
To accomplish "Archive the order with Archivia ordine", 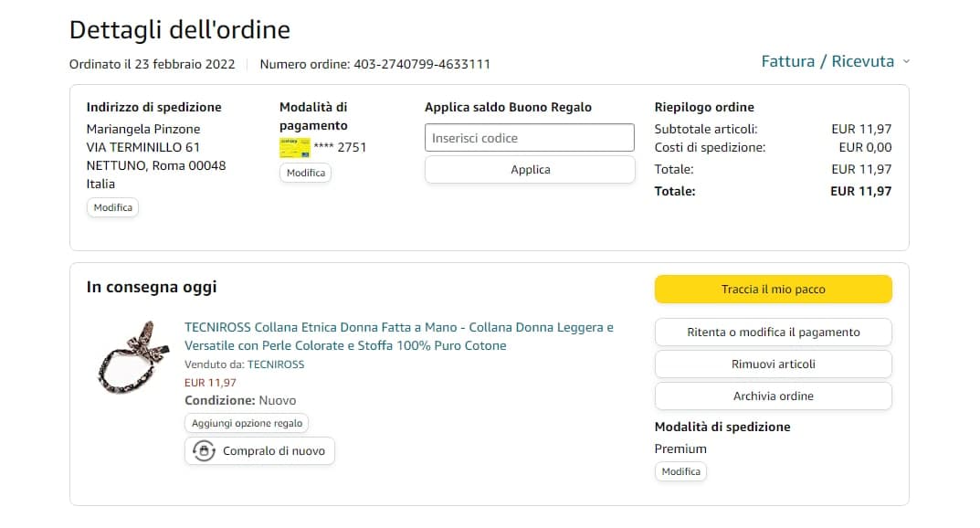I will 773,396.
